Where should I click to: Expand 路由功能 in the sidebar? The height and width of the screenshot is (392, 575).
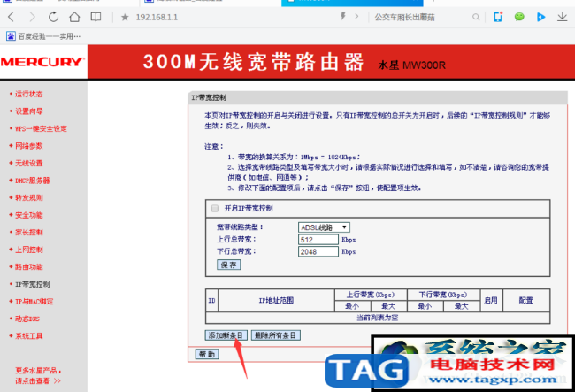pyautogui.click(x=28, y=267)
